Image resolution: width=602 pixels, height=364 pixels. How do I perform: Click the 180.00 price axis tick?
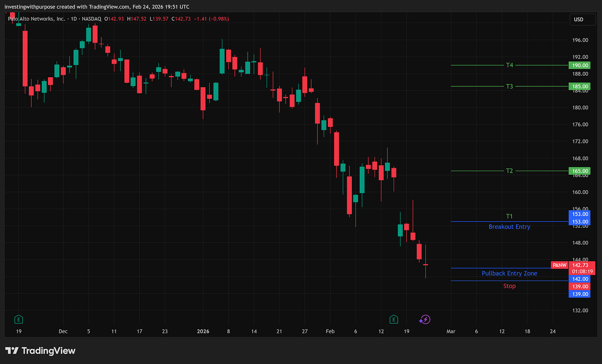tap(580, 107)
